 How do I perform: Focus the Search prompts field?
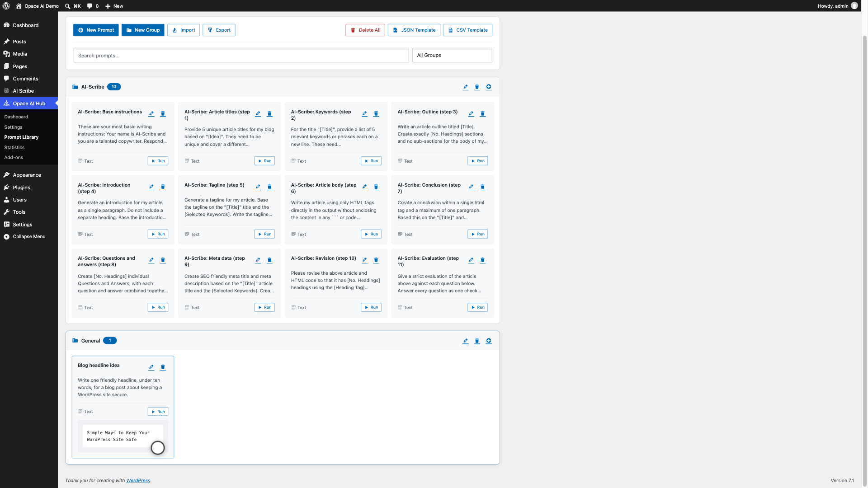pyautogui.click(x=241, y=55)
